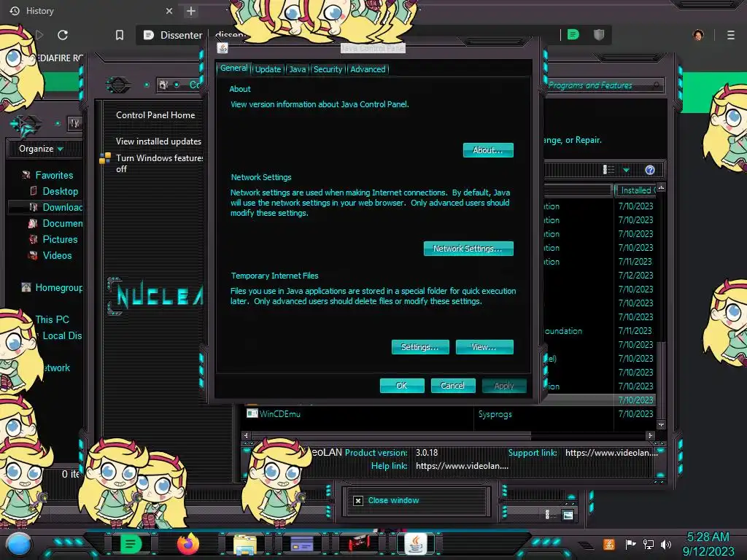Click the Dissenter site icon in address bar

coord(149,35)
